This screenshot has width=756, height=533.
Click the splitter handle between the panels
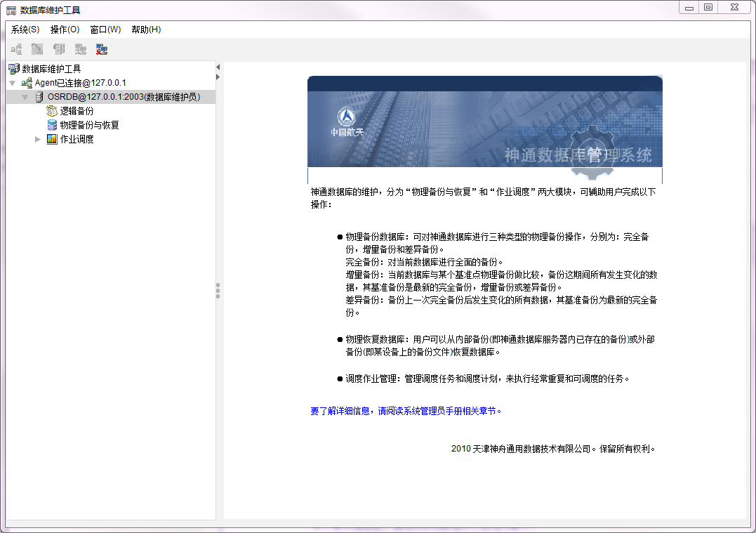pyautogui.click(x=218, y=291)
